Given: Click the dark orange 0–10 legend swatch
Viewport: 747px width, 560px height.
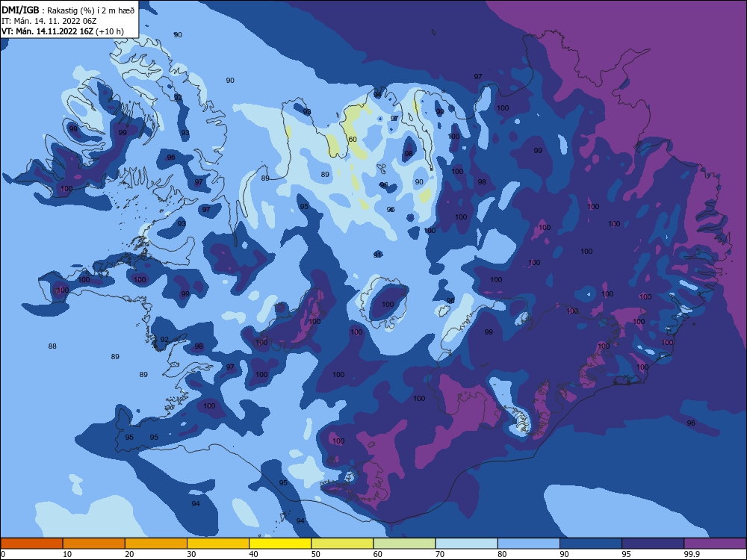Looking at the screenshot, I should click(x=31, y=544).
